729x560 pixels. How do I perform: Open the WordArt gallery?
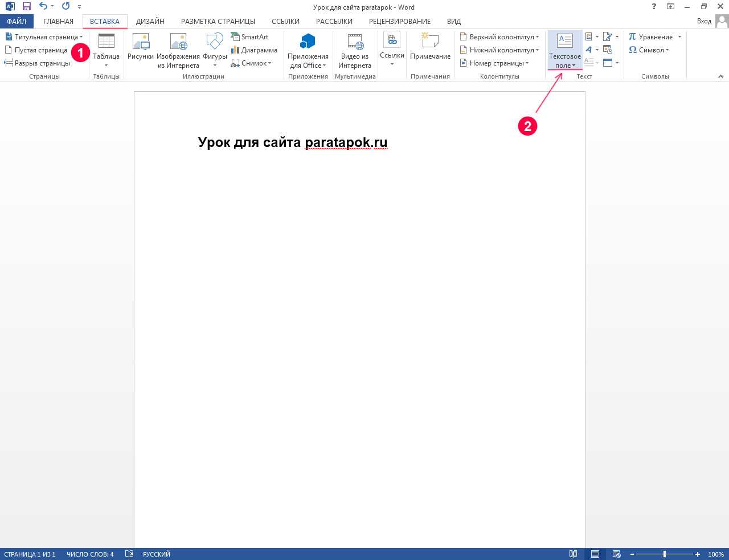pyautogui.click(x=592, y=50)
